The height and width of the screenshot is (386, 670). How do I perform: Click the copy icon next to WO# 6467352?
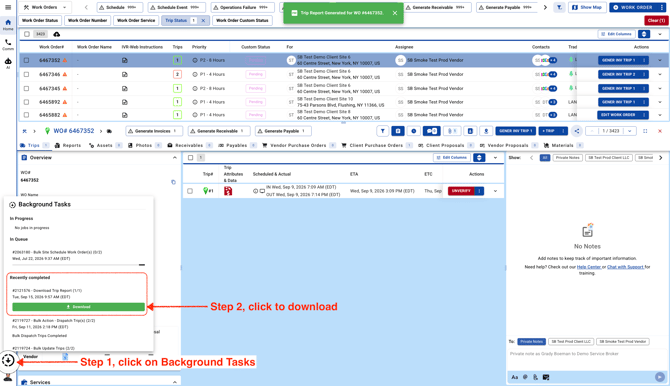tap(173, 182)
